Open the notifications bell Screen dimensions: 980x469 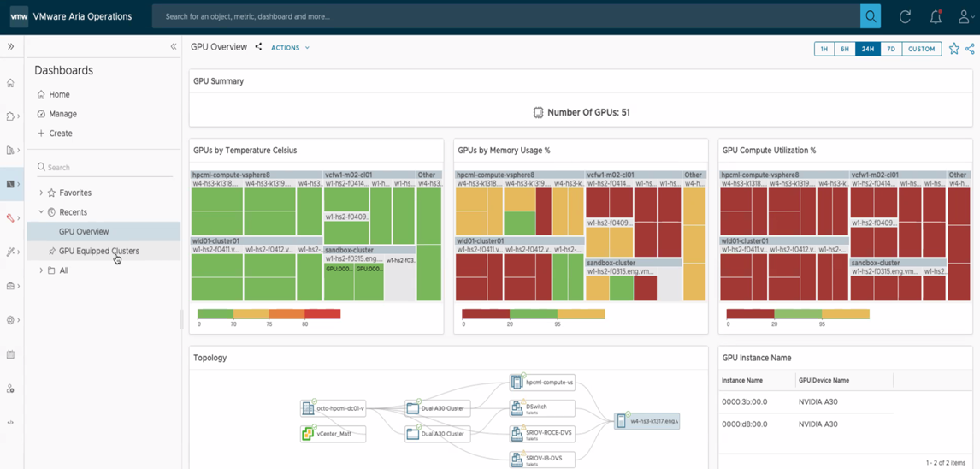point(936,16)
